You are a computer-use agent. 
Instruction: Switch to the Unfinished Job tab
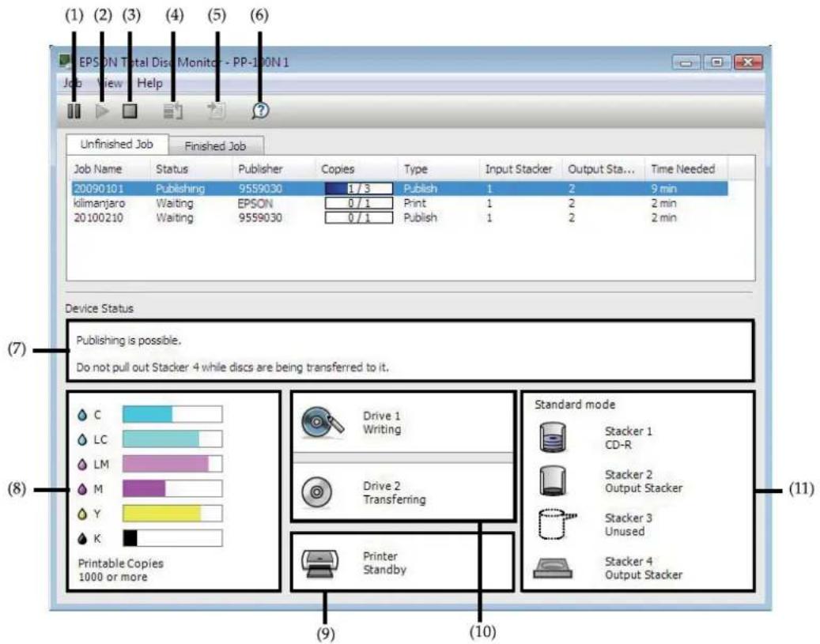click(x=116, y=145)
